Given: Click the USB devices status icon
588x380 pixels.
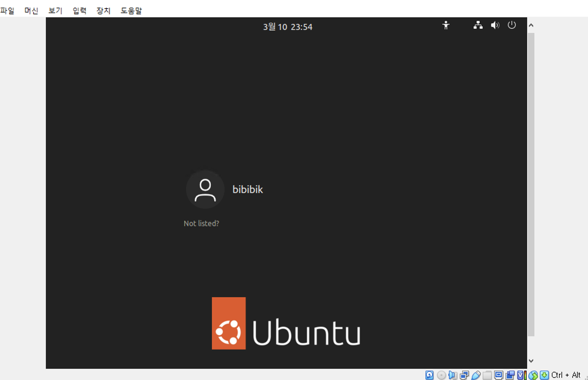Looking at the screenshot, I should (x=476, y=375).
